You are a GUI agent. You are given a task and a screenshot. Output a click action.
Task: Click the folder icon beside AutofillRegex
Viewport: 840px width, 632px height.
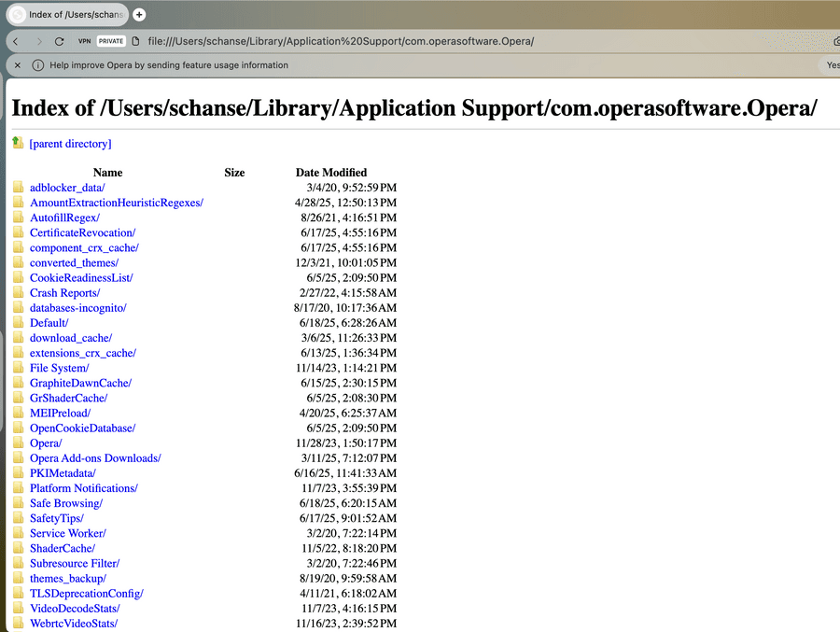tap(19, 218)
